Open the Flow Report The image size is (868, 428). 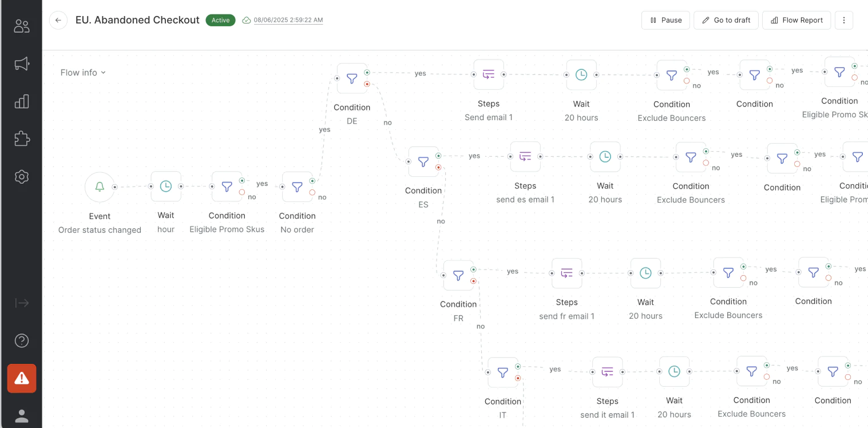796,20
